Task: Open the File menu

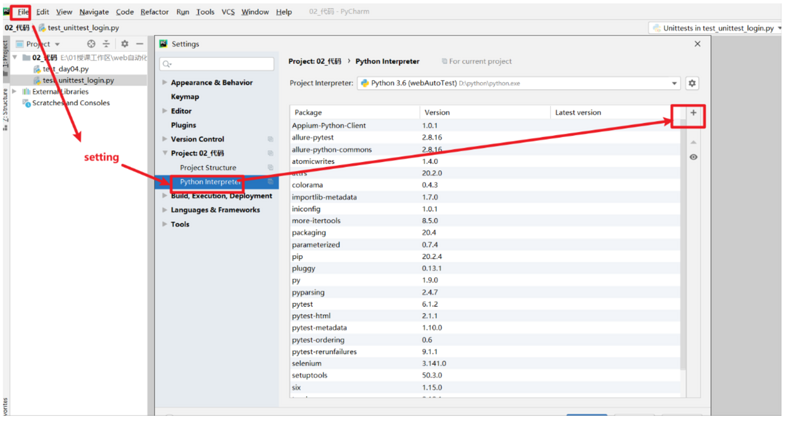Action: click(x=22, y=12)
